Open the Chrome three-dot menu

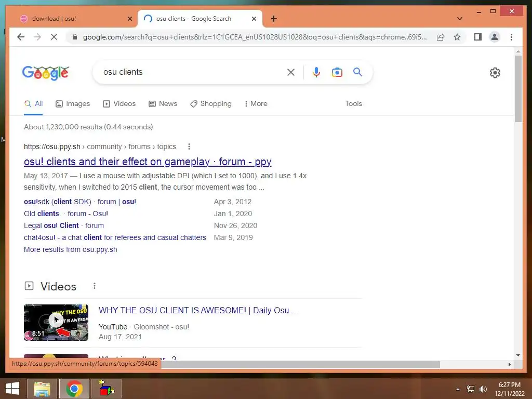pos(511,37)
